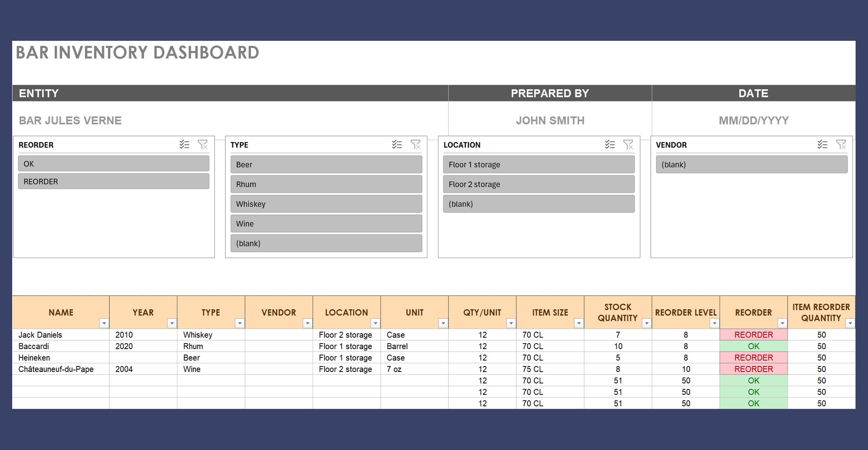868x450 pixels.
Task: Toggle Whiskey in the TYPE slicer
Action: click(x=325, y=203)
